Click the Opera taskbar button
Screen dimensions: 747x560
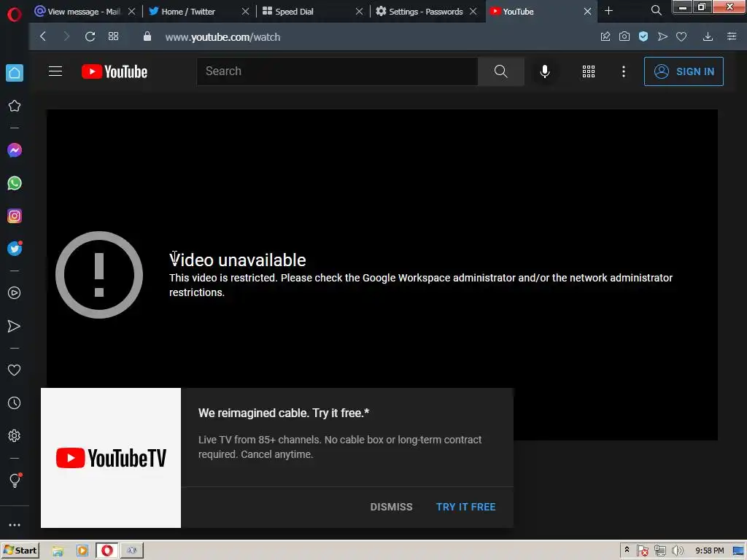(x=107, y=551)
